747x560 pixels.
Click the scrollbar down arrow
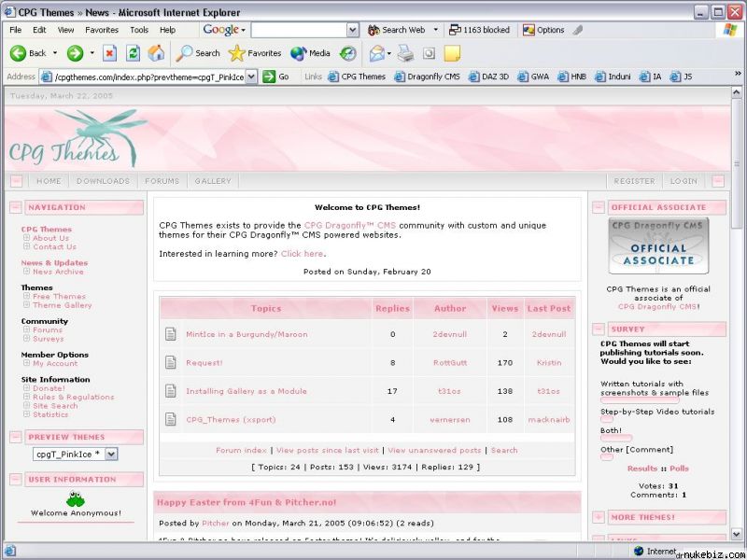point(737,534)
